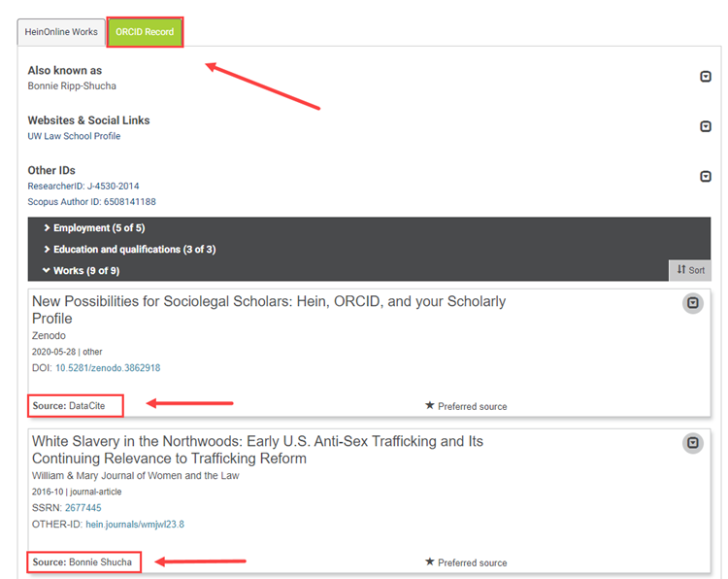The height and width of the screenshot is (579, 728).
Task: Click the Source: DataCite text
Action: coord(69,406)
